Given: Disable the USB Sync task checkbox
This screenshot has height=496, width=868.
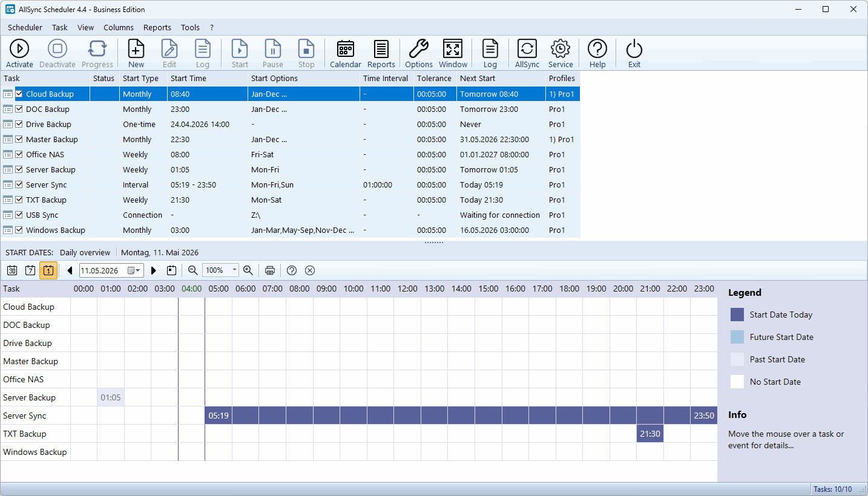Looking at the screenshot, I should [19, 215].
